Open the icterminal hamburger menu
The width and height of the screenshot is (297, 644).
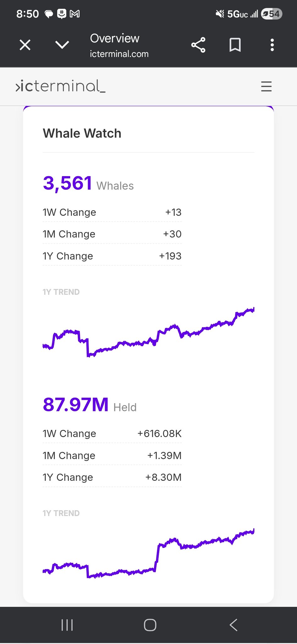click(266, 86)
